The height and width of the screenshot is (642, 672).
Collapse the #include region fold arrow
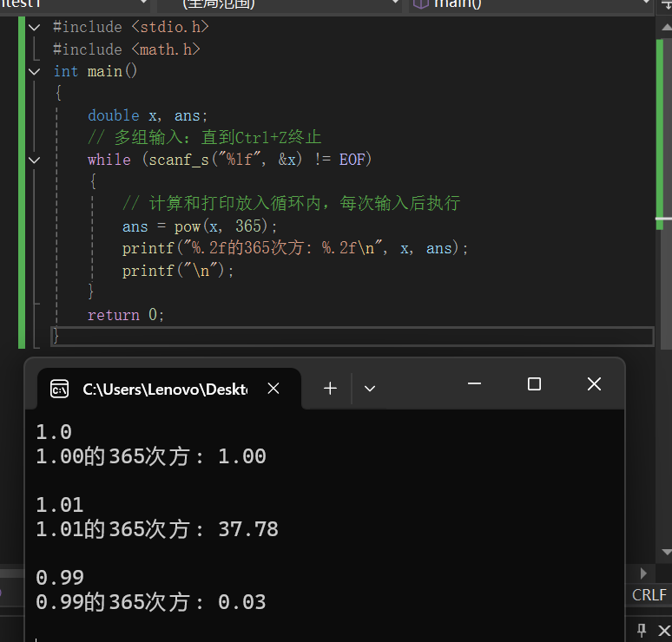tap(34, 28)
